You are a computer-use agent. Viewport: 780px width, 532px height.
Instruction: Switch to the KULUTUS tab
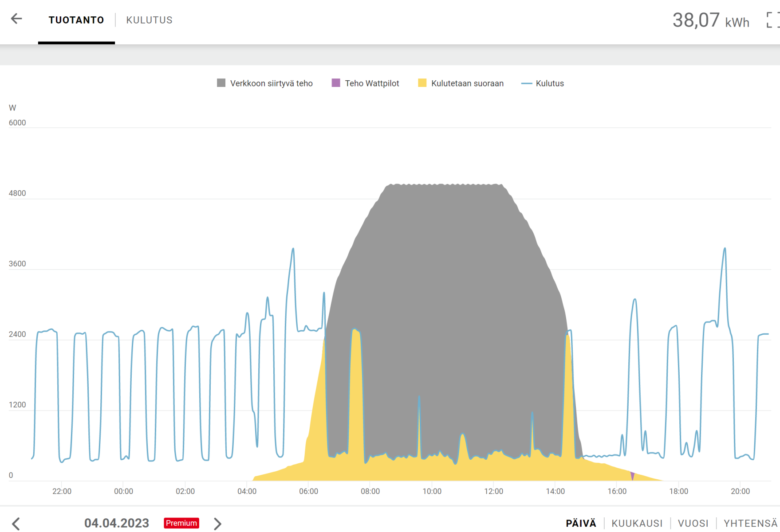click(149, 20)
